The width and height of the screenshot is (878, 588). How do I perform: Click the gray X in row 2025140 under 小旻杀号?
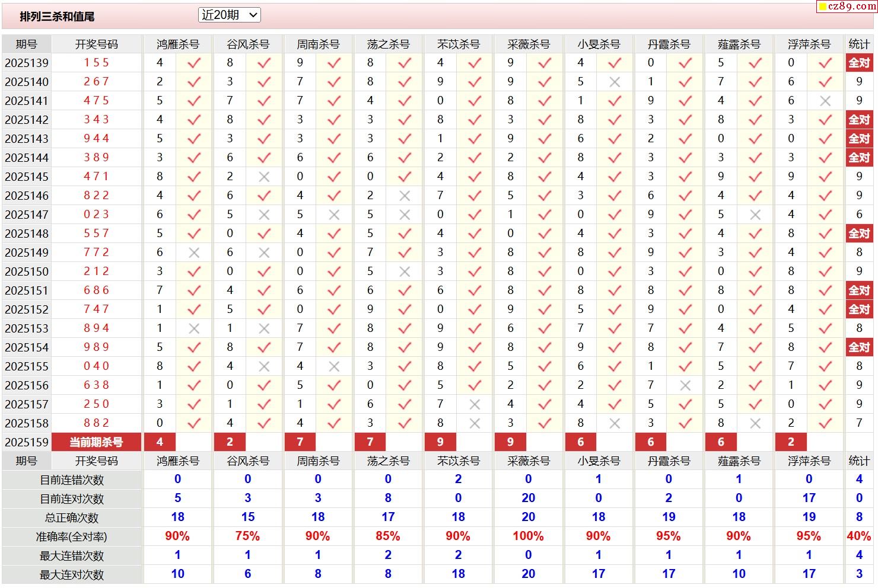tap(615, 82)
